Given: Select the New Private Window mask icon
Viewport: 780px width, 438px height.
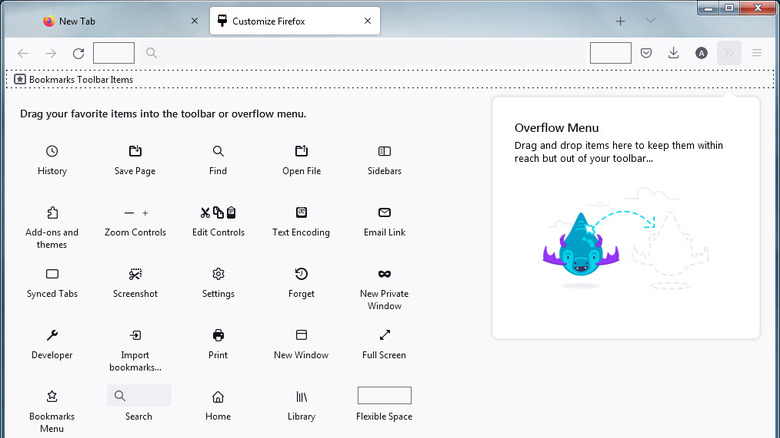Looking at the screenshot, I should pyautogui.click(x=384, y=274).
